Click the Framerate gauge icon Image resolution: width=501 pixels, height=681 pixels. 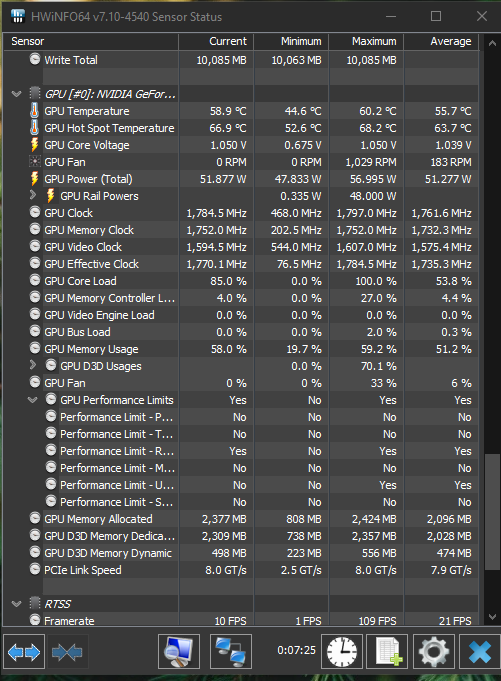click(35, 620)
